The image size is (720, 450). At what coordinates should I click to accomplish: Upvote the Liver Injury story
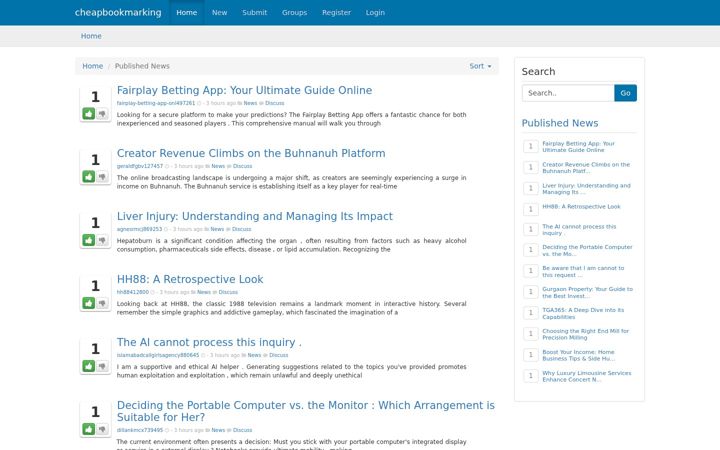[x=89, y=240]
